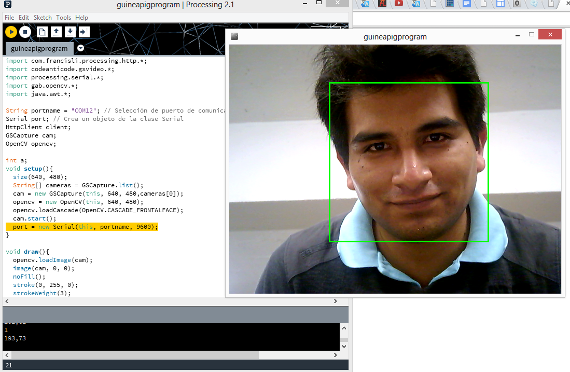The image size is (570, 372).
Task: Click the highlighted line 'port = new Serial(this, portname, 9600);'
Action: point(82,227)
